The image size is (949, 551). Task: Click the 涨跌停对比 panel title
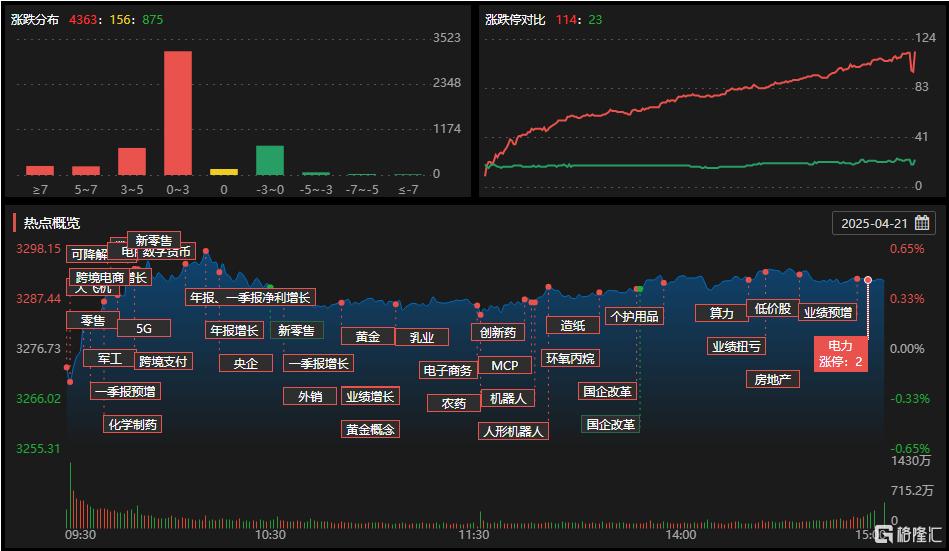click(x=515, y=19)
